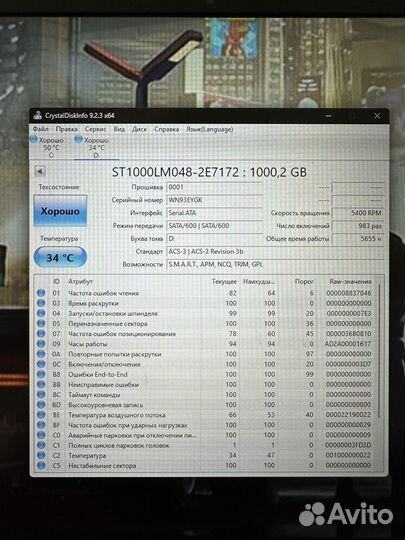Click the firmware field showing 0001
This screenshot has width=405, height=540.
point(214,187)
